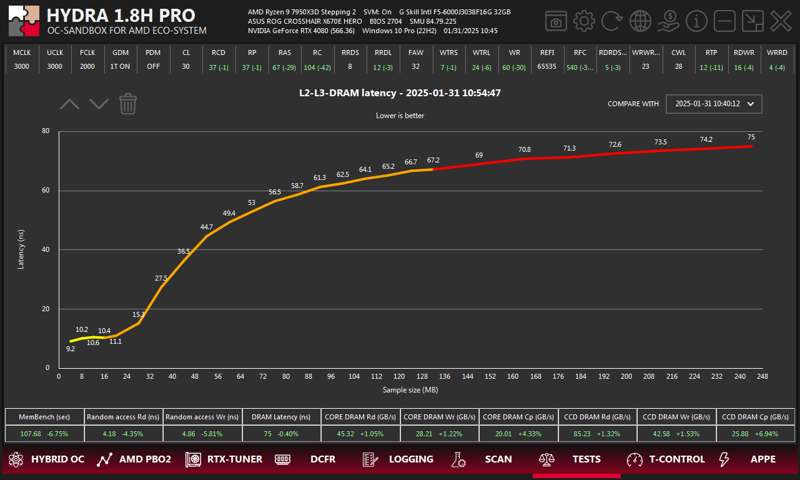800x480 pixels.
Task: Switch to the SCAN tab
Action: pos(487,460)
